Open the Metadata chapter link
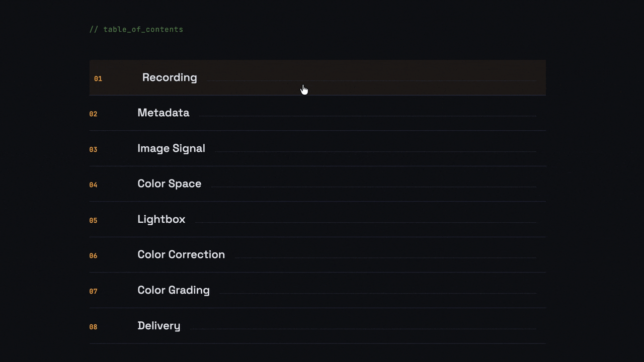Screen dimensions: 644x362 click(163, 113)
